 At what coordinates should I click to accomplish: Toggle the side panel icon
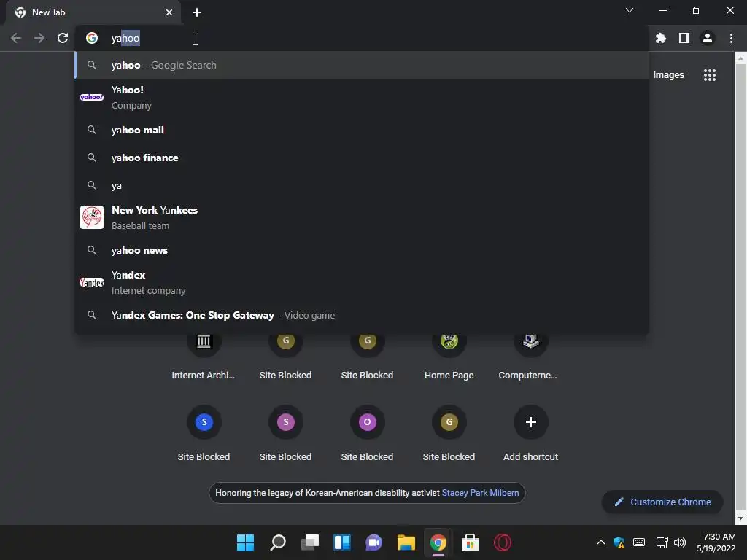684,38
